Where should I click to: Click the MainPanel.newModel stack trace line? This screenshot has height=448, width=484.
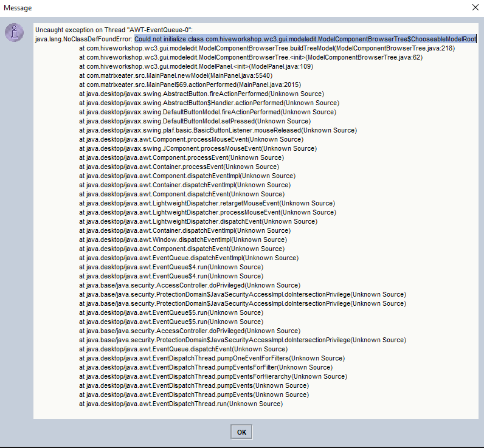tap(176, 75)
